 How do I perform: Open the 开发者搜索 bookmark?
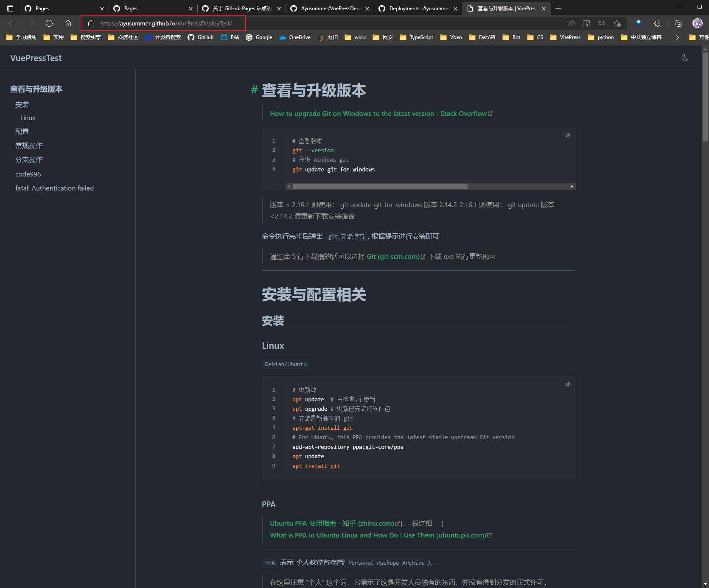[x=163, y=37]
